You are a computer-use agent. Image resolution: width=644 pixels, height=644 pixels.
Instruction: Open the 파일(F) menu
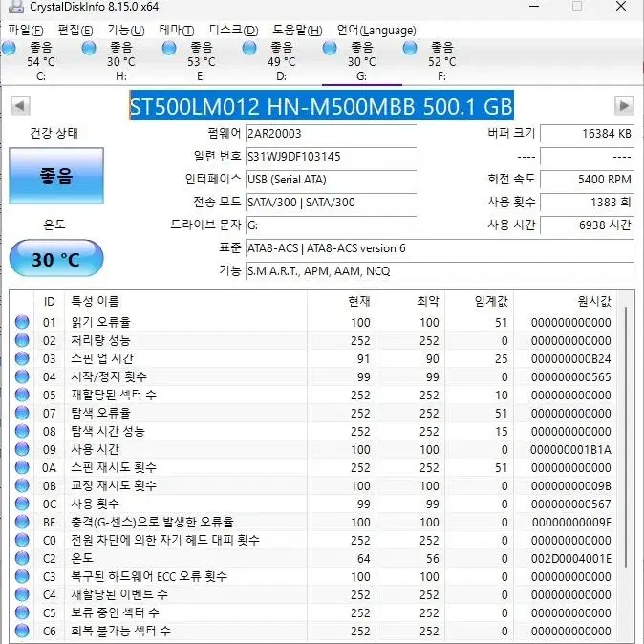[26, 30]
